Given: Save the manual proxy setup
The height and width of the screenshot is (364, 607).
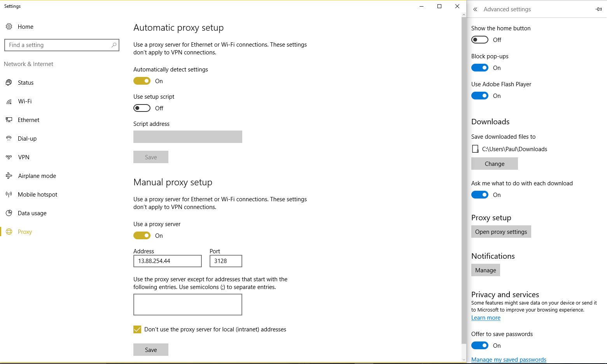Looking at the screenshot, I should pyautogui.click(x=151, y=350).
